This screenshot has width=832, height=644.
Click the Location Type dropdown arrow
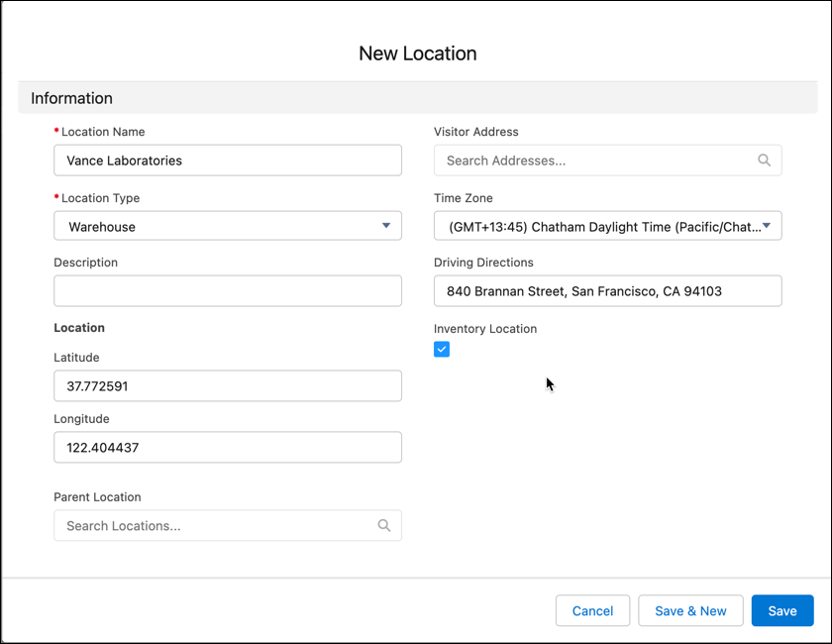[x=386, y=226]
